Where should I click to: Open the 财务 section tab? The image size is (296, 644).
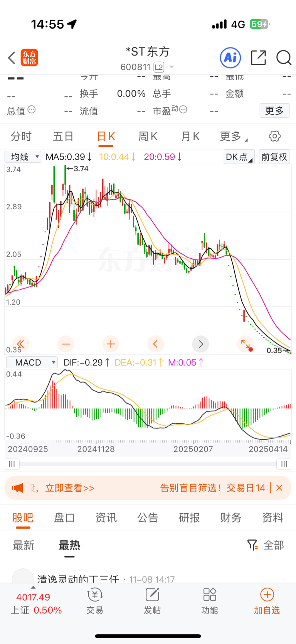click(x=231, y=518)
